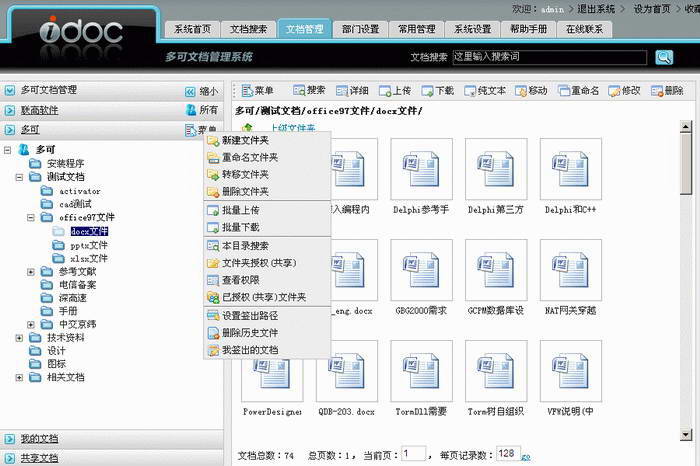Choose 新建文件夹 from the context menu
The width and height of the screenshot is (700, 466).
(244, 141)
